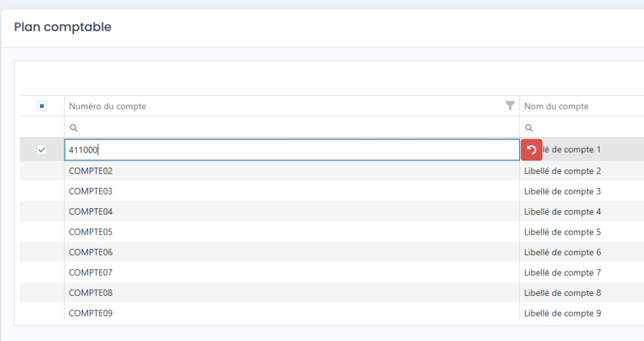Select the COMPTE09 cell
Screen dimensions: 644x341
292,313
